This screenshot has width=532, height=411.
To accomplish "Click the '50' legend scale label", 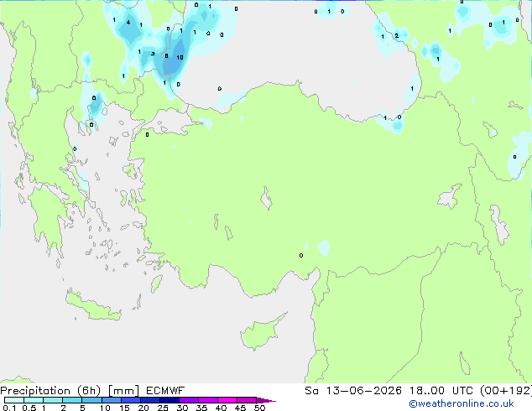I will click(x=259, y=408).
